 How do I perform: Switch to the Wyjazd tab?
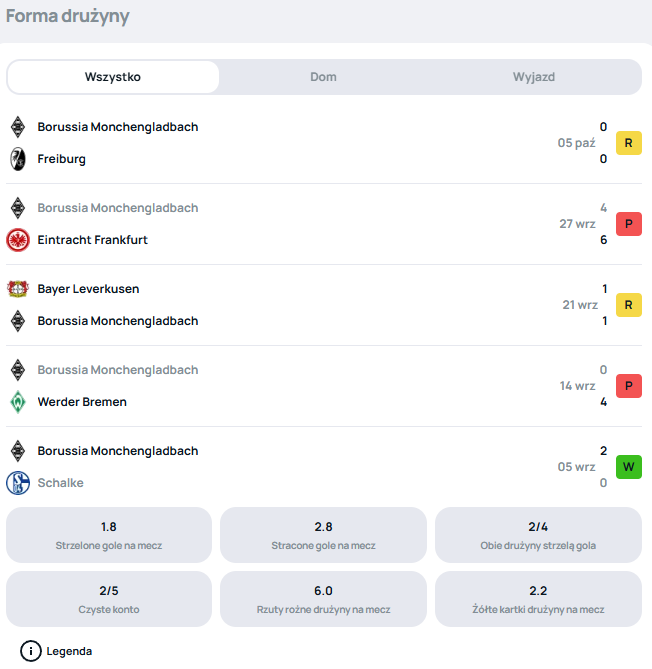pos(534,77)
